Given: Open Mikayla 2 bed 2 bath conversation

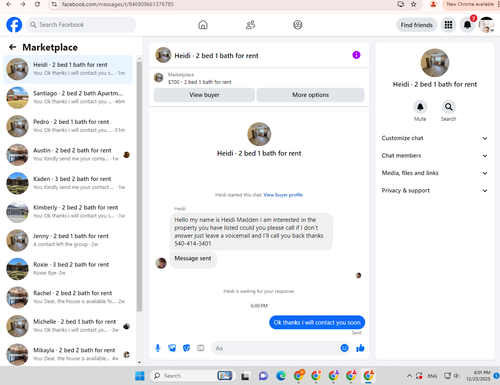Looking at the screenshot, I should [68, 354].
